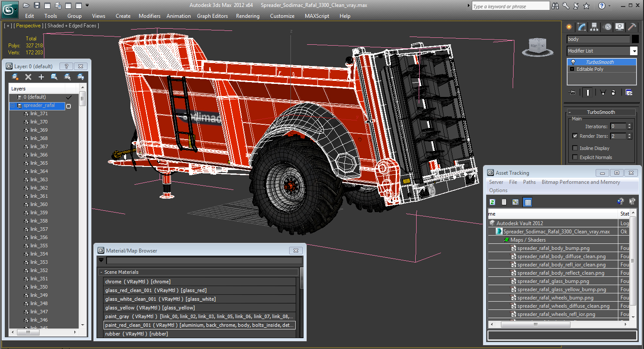Image resolution: width=644 pixels, height=349 pixels.
Task: Click Select Highlighted Objects and Layers icon
Action: pos(54,77)
